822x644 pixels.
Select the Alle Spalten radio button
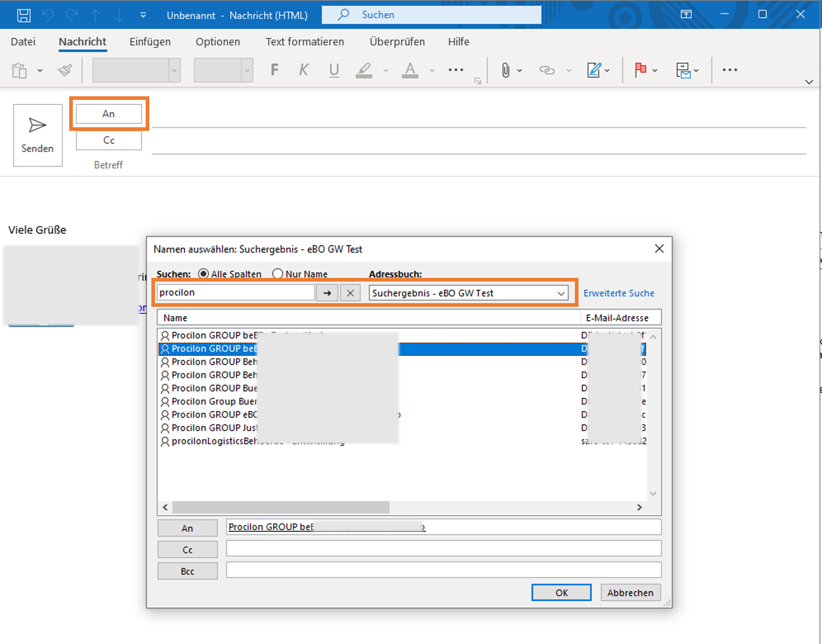[x=203, y=274]
